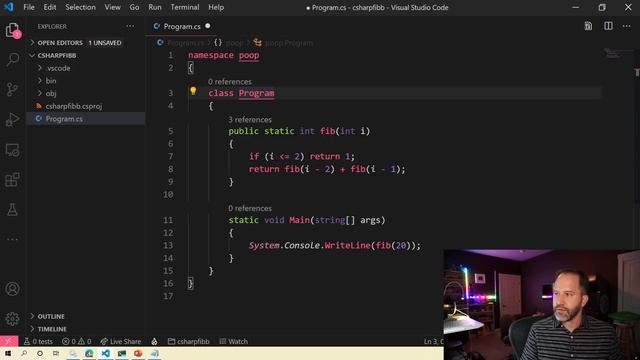This screenshot has height=360, width=640.
Task: Click line number 13 in the gutter
Action: pos(168,245)
